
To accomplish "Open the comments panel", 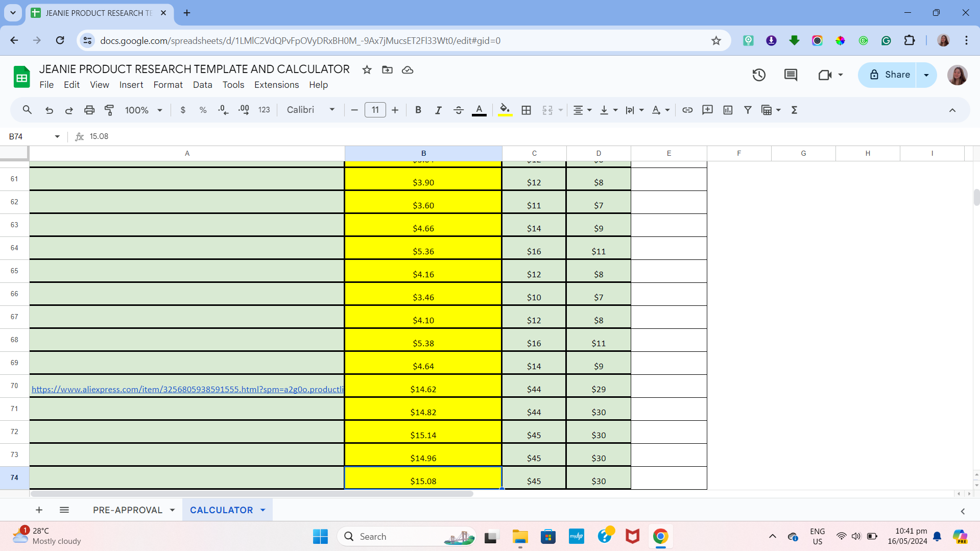I will 791,75.
